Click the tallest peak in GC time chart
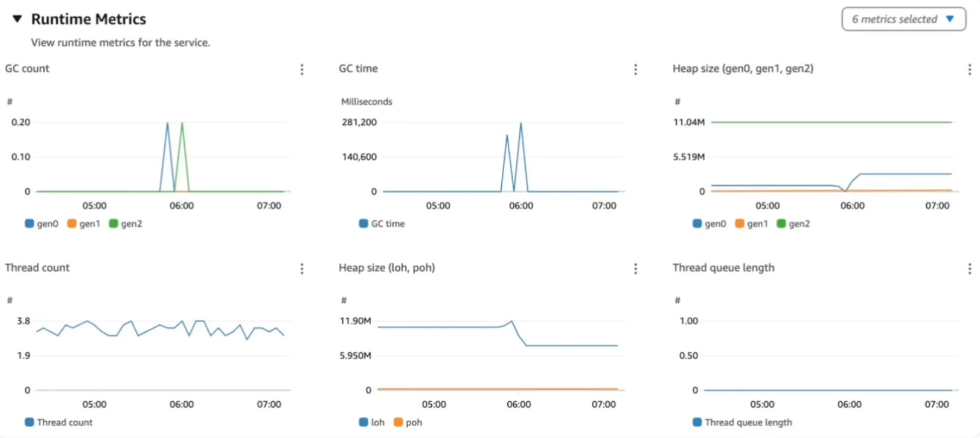Viewport: 980px width, 438px height. click(520, 124)
